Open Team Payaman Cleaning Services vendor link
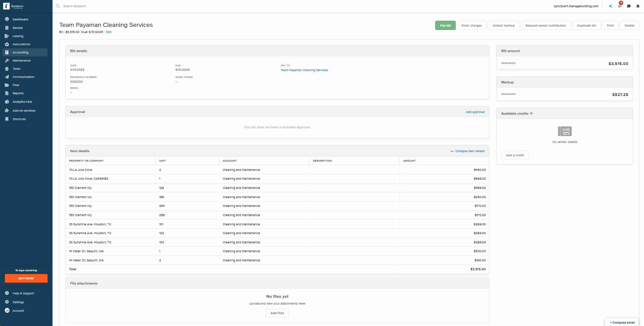Screen dimensions: 644x326 pos(304,70)
